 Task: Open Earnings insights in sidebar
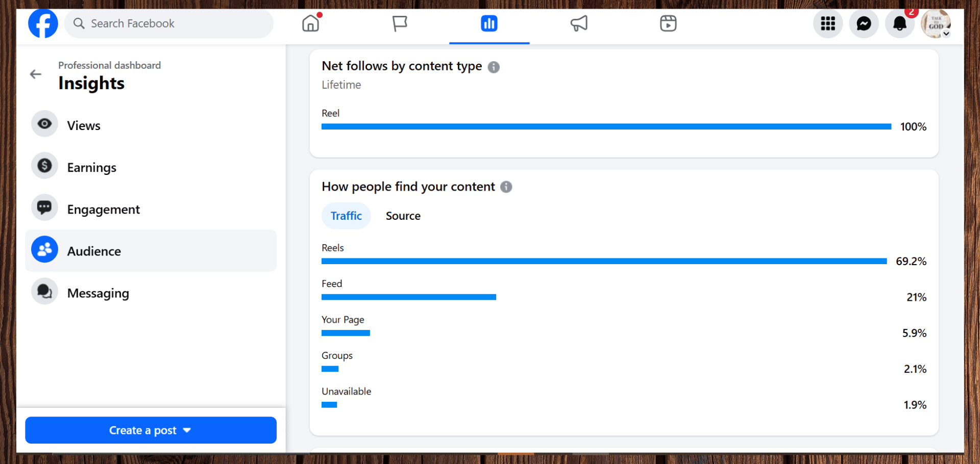92,167
